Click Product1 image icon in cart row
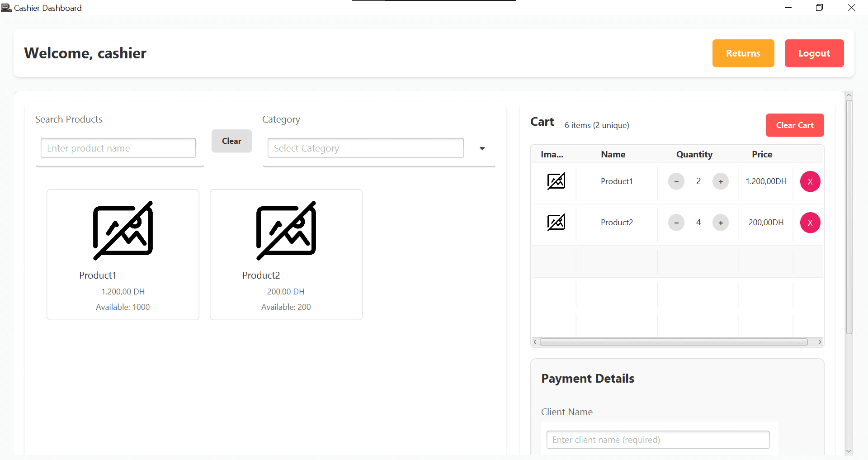 point(556,181)
